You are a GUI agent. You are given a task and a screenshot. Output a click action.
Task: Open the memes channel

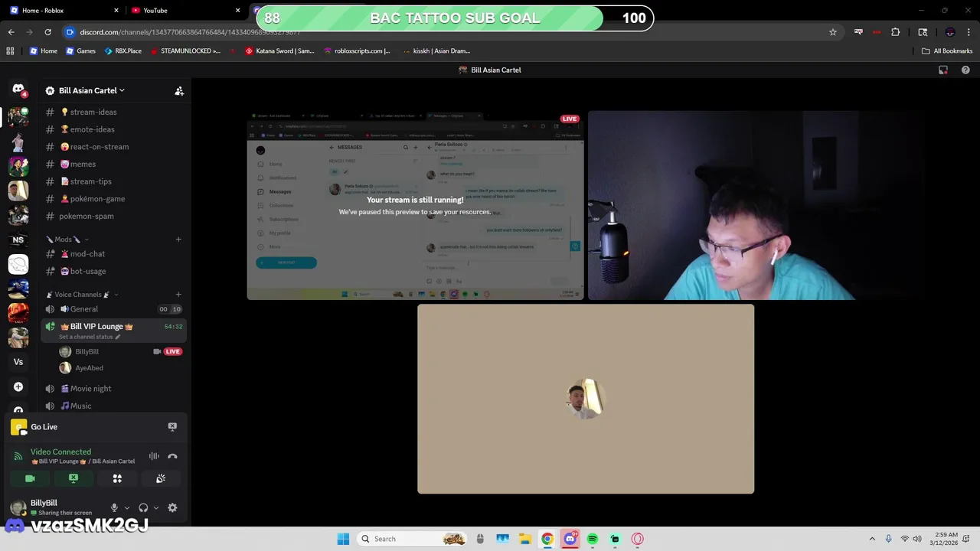[113, 165]
